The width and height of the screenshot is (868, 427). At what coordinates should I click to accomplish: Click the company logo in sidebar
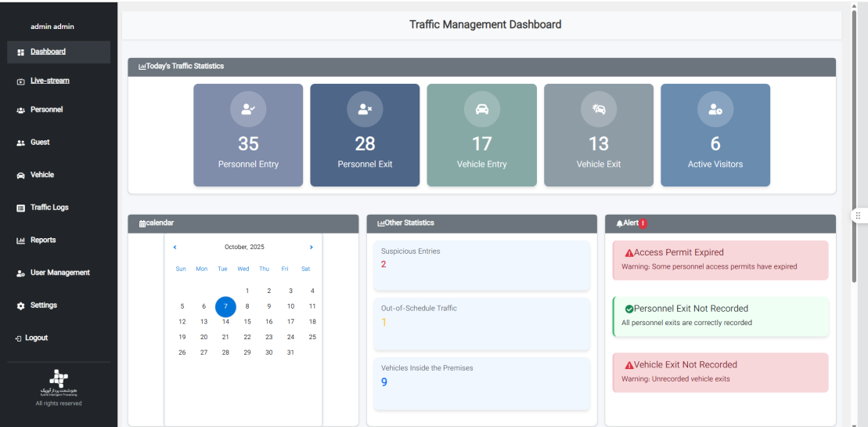click(x=59, y=377)
